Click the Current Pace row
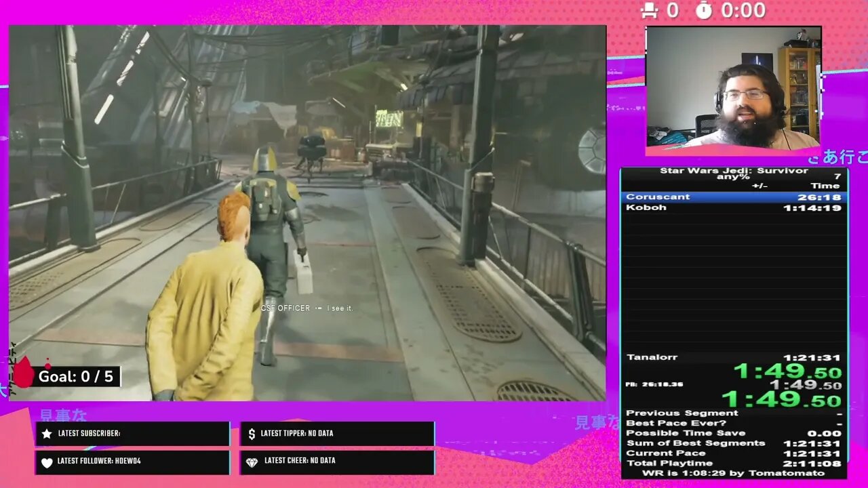This screenshot has width=868, height=488. pos(734,453)
